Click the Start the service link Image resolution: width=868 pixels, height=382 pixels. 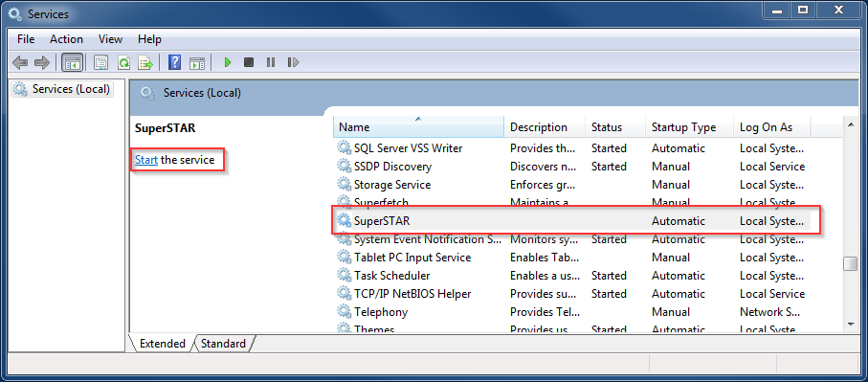146,160
